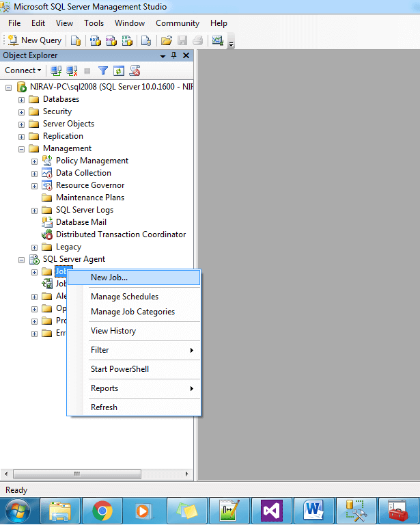Click the Disconnect server icon
The image size is (420, 525).
tap(72, 70)
